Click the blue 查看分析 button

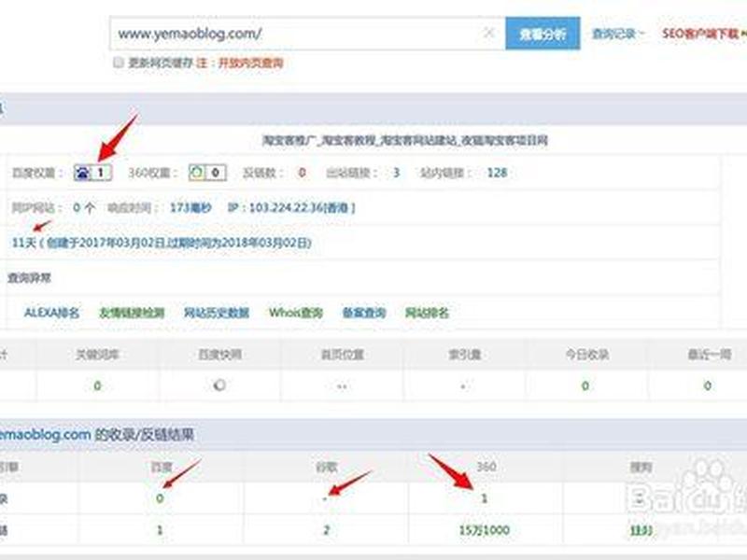543,34
